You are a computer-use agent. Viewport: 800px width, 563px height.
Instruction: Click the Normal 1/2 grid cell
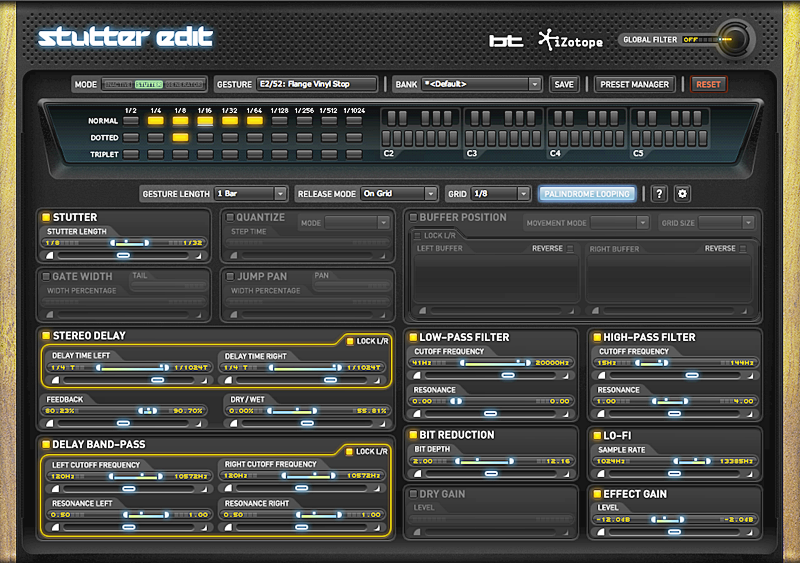(131, 121)
